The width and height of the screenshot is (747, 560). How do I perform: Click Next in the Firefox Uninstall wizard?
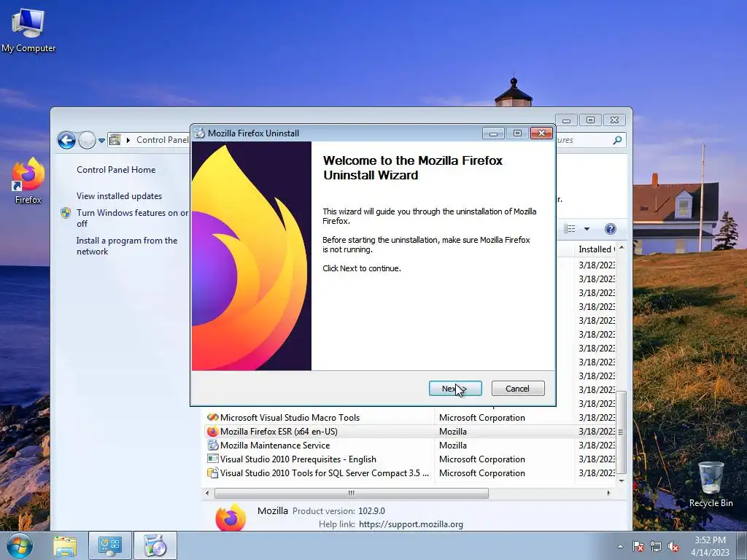(x=455, y=389)
